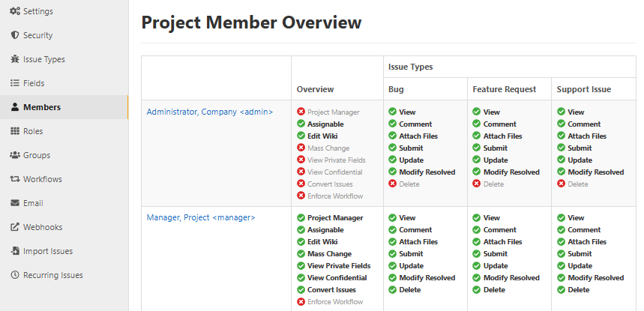Click manager's Bug View text
The width and height of the screenshot is (644, 311).
pos(407,217)
